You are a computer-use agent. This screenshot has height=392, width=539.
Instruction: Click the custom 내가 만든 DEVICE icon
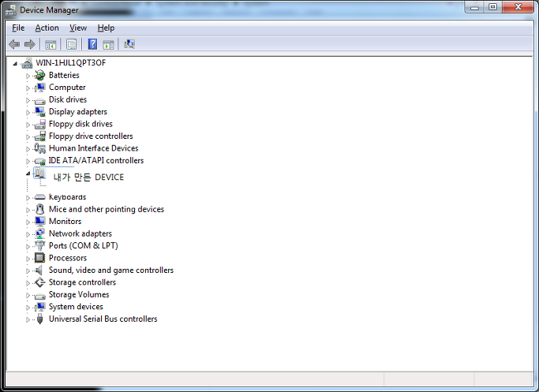pos(39,173)
